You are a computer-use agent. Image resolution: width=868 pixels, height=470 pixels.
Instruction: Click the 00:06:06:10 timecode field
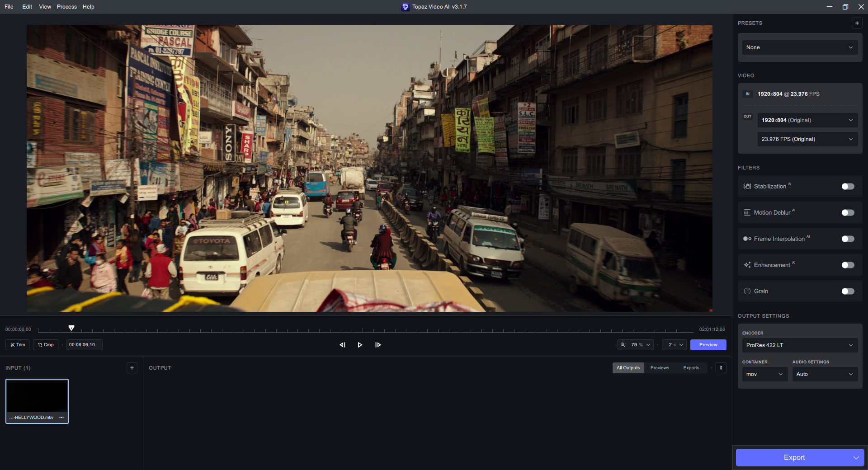(x=85, y=345)
